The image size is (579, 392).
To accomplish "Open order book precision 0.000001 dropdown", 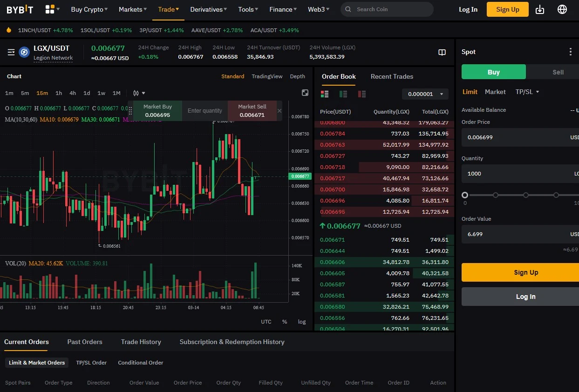I will click(x=425, y=94).
